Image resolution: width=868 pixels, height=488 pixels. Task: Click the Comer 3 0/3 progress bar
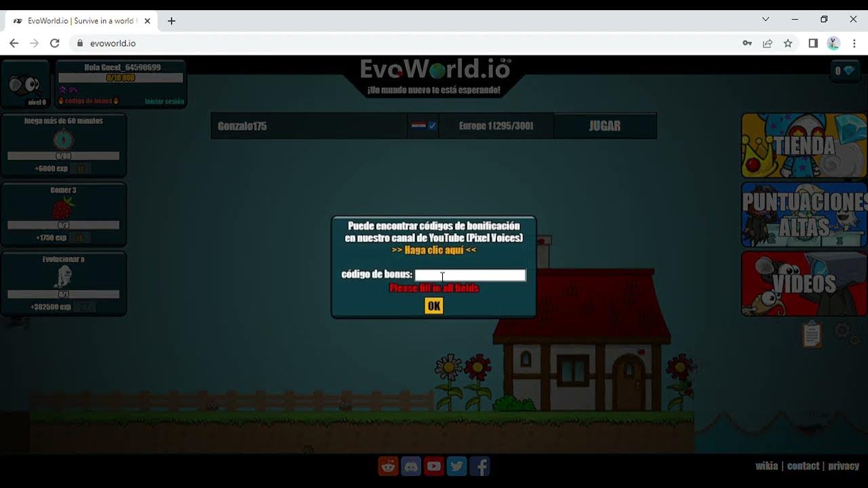coord(63,225)
